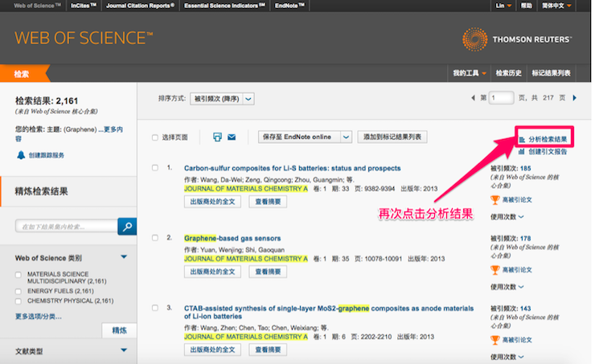The height and width of the screenshot is (364, 595).
Task: Select checkbox for result number 2
Action: pyautogui.click(x=155, y=238)
